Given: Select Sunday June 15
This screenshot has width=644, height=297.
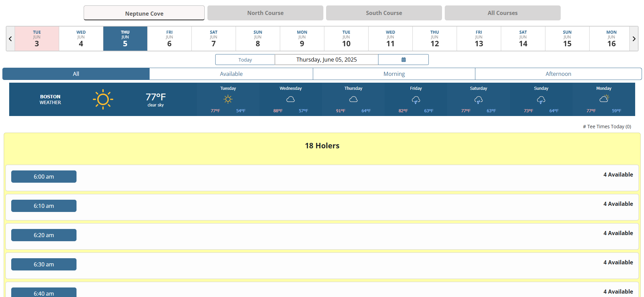Looking at the screenshot, I should (x=567, y=39).
